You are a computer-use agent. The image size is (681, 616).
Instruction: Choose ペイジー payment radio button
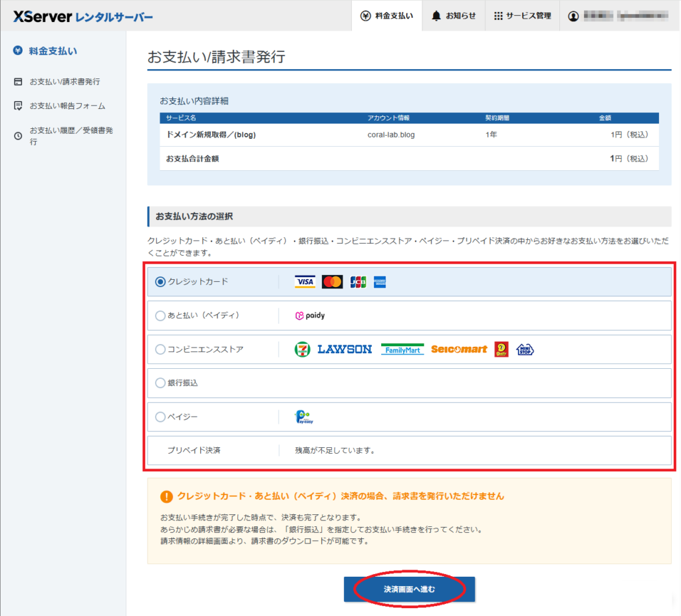coord(160,417)
